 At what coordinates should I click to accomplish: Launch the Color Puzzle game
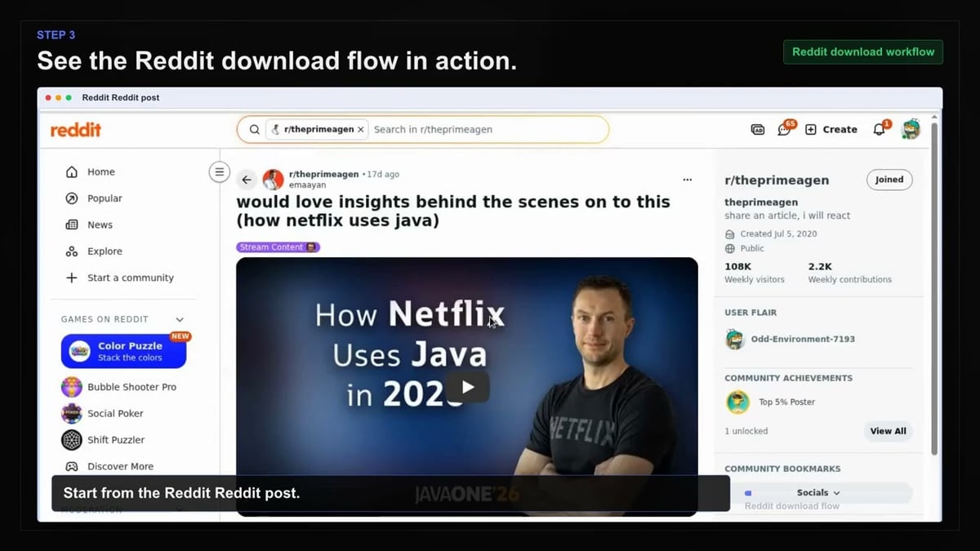123,352
